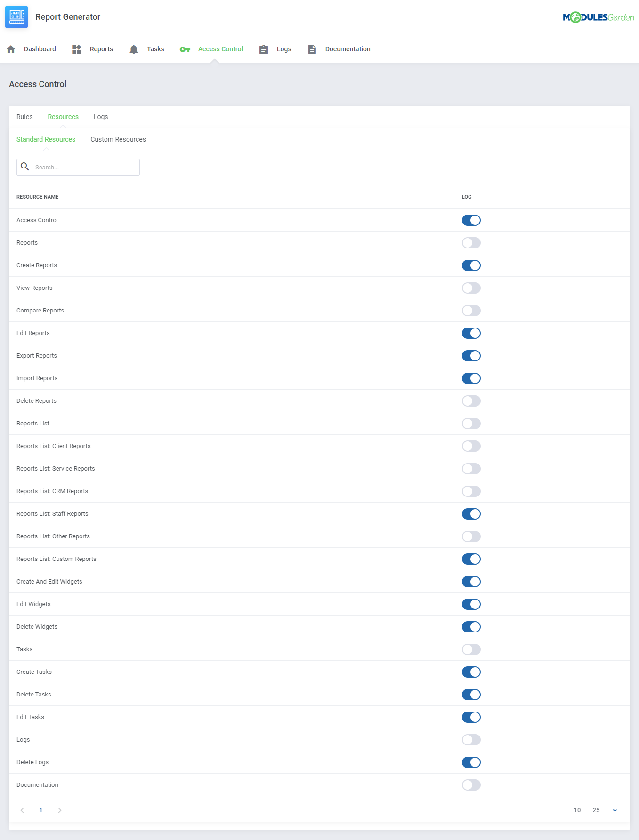Go to next page using right chevron
This screenshot has width=639, height=840.
(x=60, y=810)
